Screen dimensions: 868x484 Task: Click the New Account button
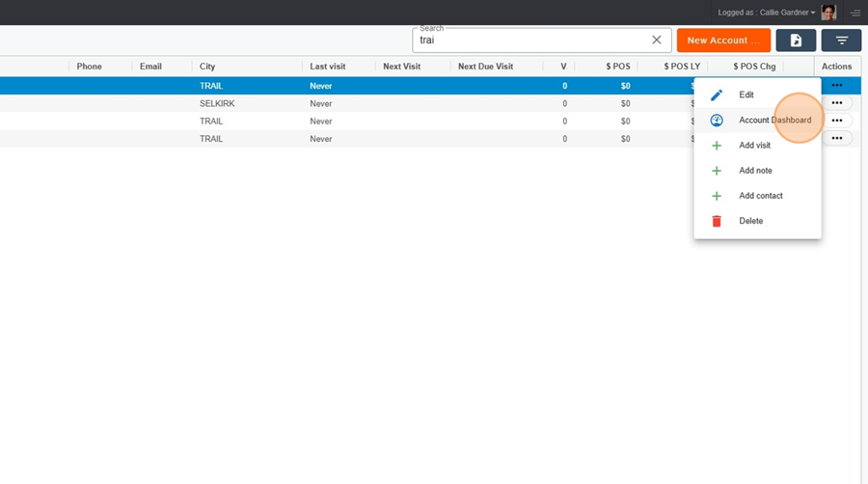[x=723, y=40]
